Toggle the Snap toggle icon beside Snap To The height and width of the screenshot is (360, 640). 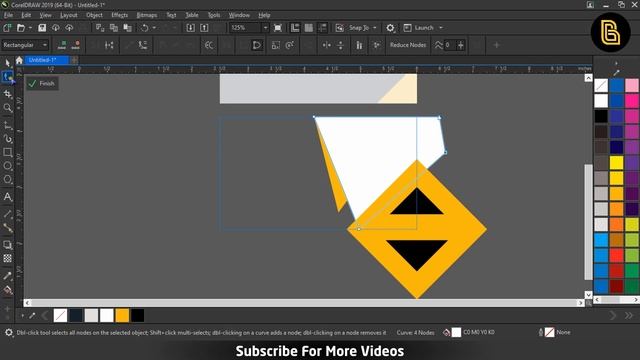coord(340,28)
